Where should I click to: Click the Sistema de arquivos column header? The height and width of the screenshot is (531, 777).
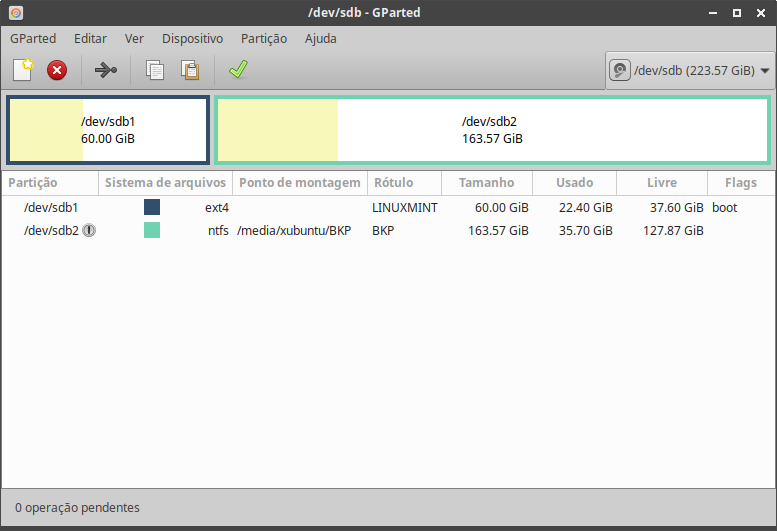pyautogui.click(x=166, y=183)
